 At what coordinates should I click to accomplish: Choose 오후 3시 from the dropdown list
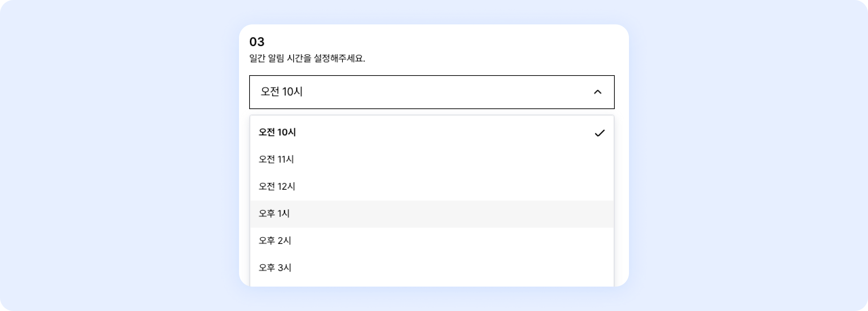click(275, 268)
